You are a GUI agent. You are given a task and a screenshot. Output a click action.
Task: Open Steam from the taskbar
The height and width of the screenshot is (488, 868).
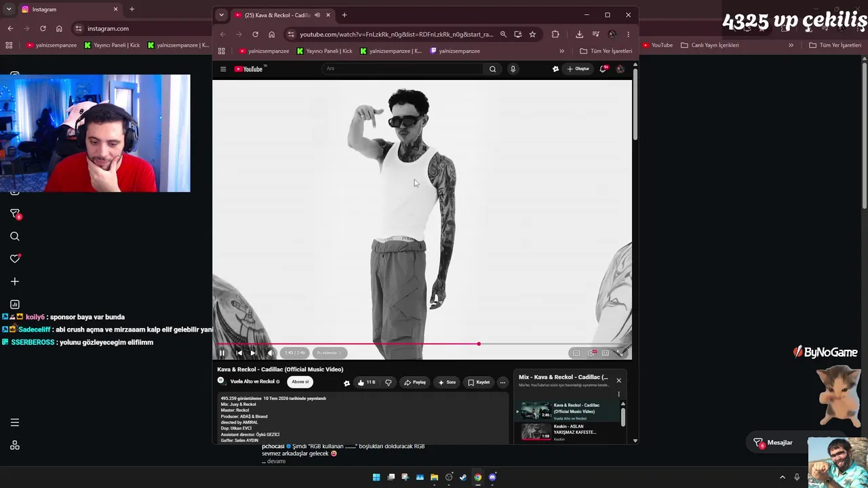pos(463,477)
